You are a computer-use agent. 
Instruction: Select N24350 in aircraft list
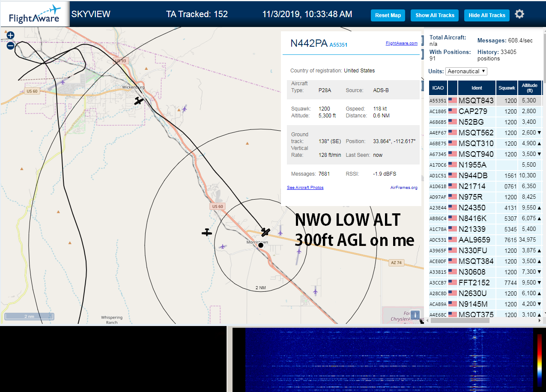tap(472, 208)
